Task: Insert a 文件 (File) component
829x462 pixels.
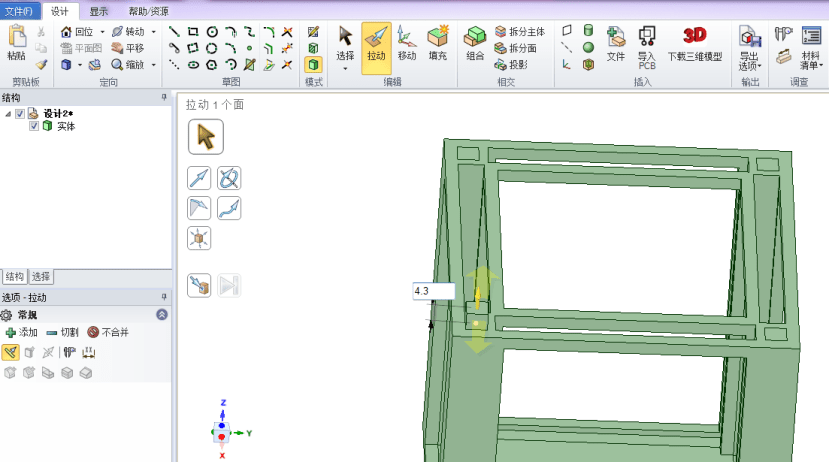Action: (x=615, y=43)
